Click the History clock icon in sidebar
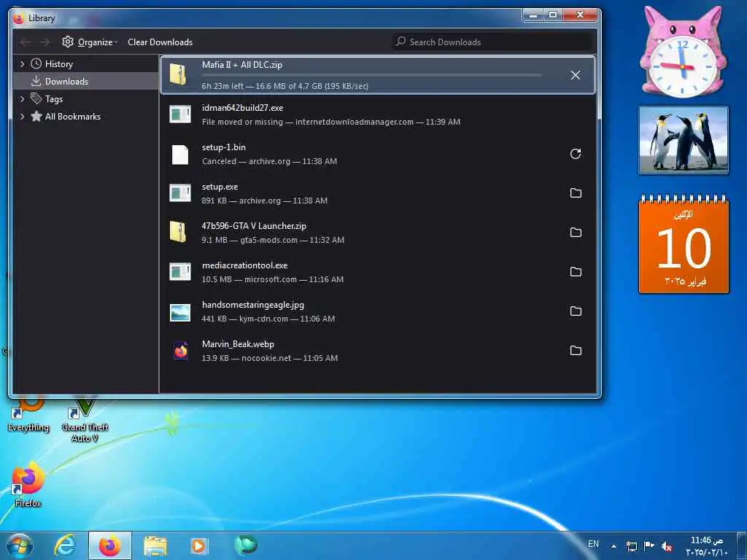 point(36,64)
